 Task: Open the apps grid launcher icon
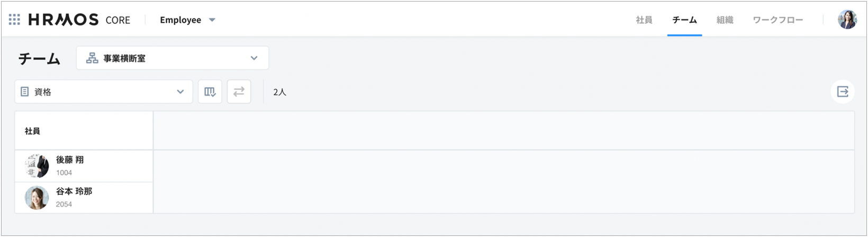[14, 20]
